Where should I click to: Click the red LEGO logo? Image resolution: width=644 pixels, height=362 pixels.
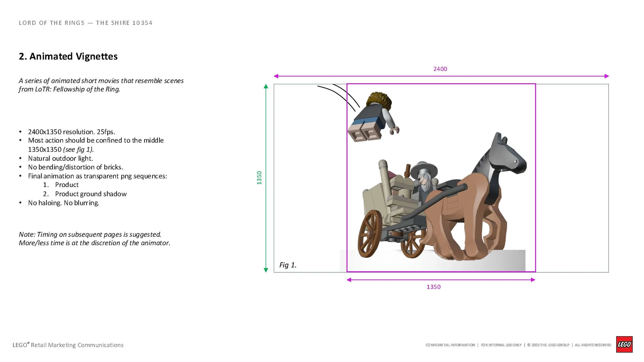[x=624, y=344]
